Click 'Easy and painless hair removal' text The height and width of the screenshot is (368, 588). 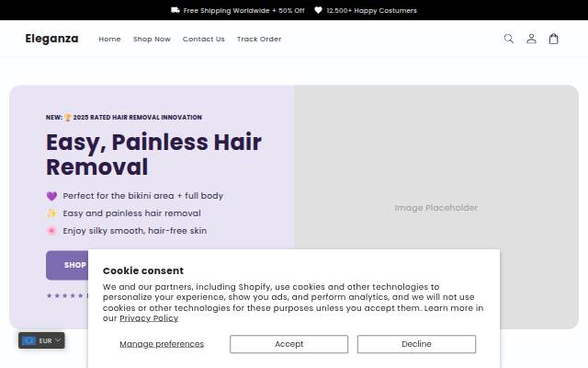[x=131, y=213]
